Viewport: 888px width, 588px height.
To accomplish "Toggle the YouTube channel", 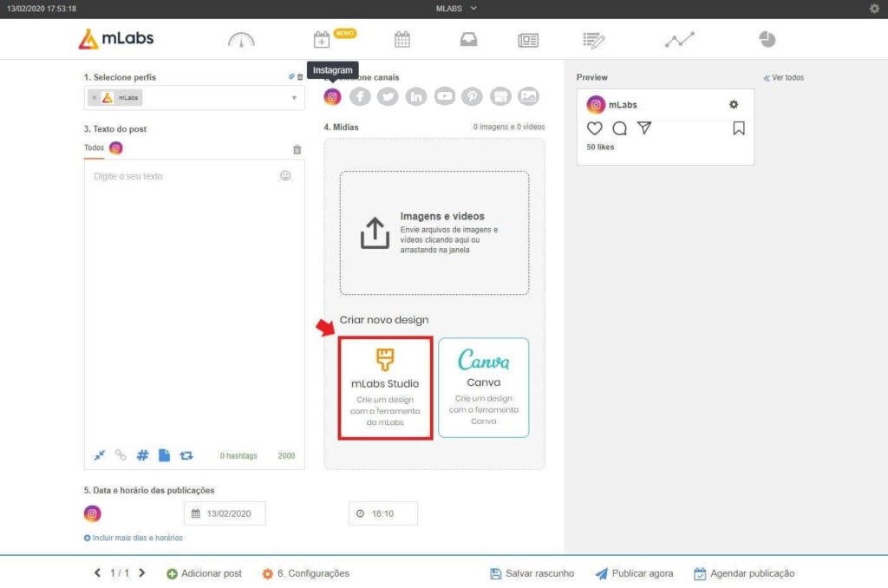I will tap(445, 97).
